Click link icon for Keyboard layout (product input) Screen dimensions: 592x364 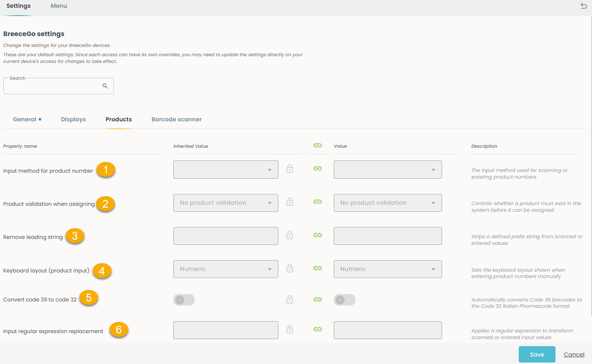click(x=317, y=268)
